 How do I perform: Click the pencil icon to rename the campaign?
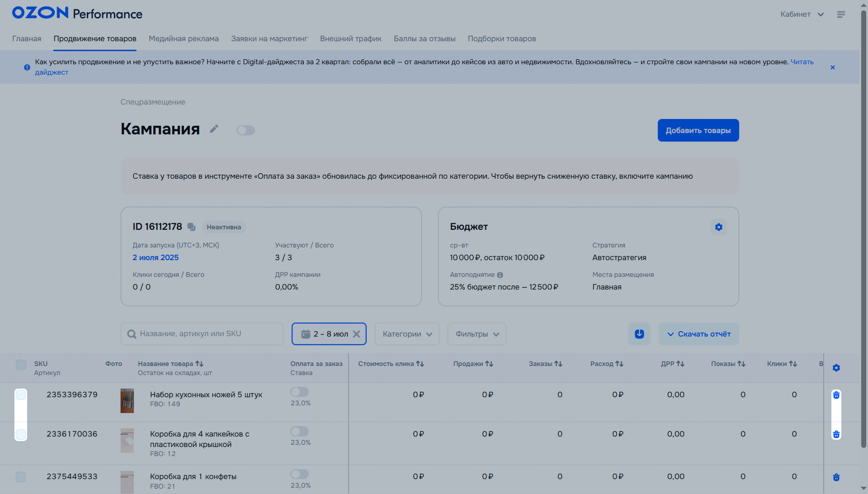coord(214,129)
